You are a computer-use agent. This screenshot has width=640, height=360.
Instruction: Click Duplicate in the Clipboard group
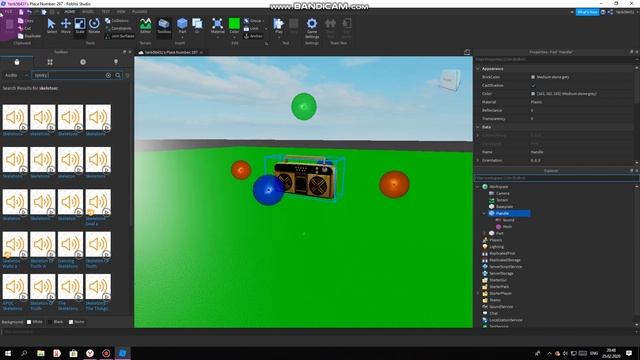point(29,36)
